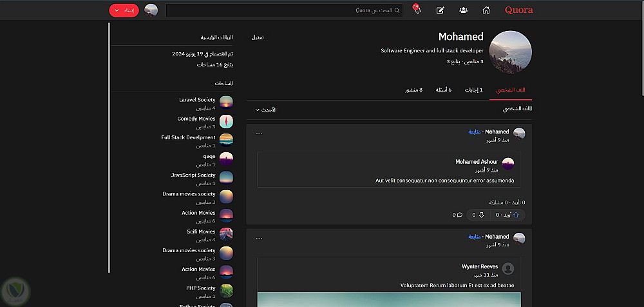Click the sidebar vertical scrollbar
Image resolution: width=644 pixels, height=307 pixels.
point(109,148)
